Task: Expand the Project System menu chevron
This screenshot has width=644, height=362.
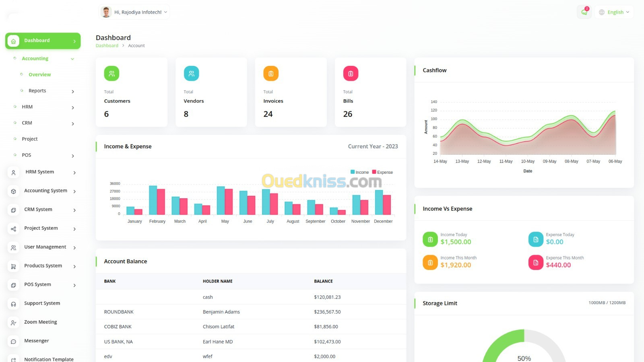Action: coord(74,229)
